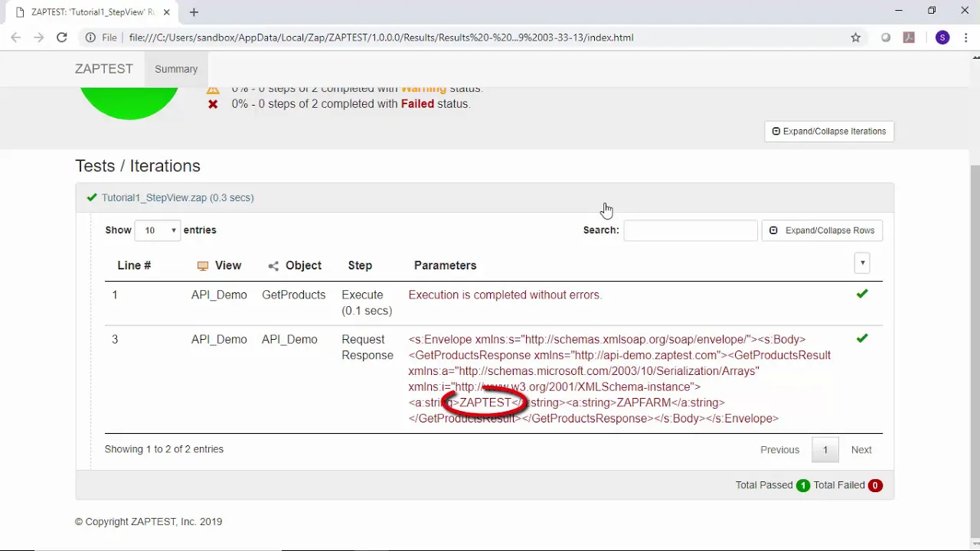Click 'Execution is completed without errors.' text

coord(505,295)
